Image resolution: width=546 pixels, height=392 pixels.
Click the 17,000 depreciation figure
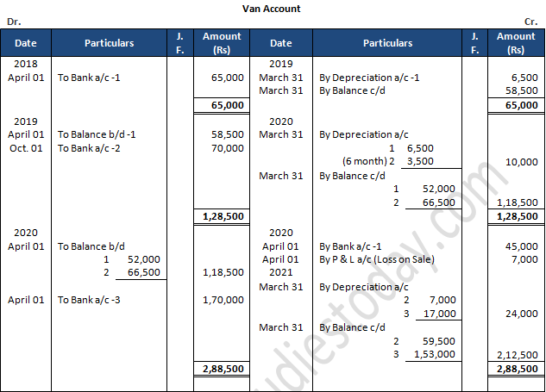click(x=439, y=314)
